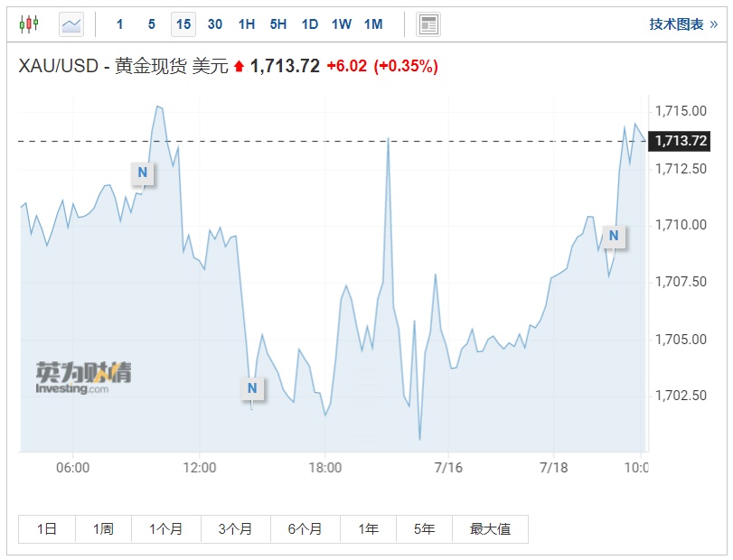Click the N news marker near 7/18
Image resolution: width=733 pixels, height=560 pixels.
point(614,237)
